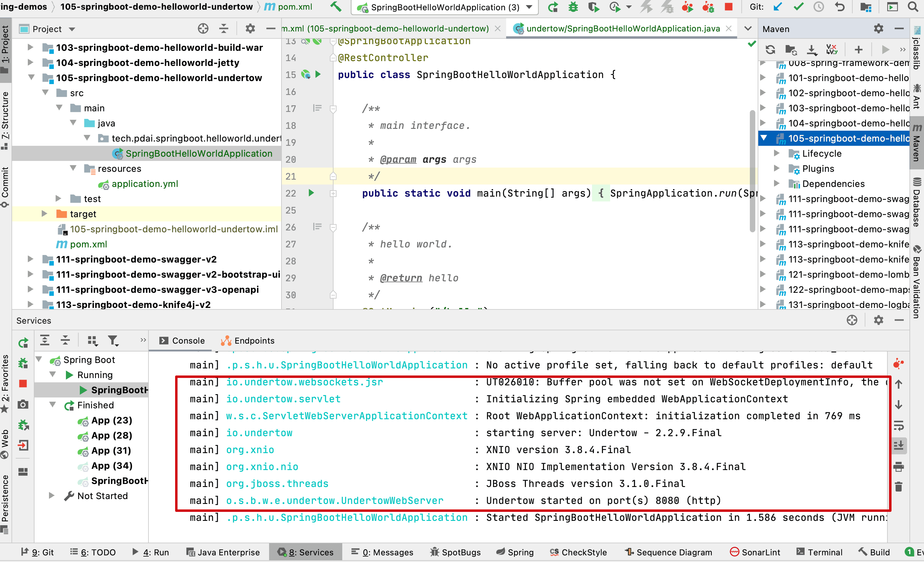Click the run gutter arrow on line 22
This screenshot has width=924, height=562.
311,193
